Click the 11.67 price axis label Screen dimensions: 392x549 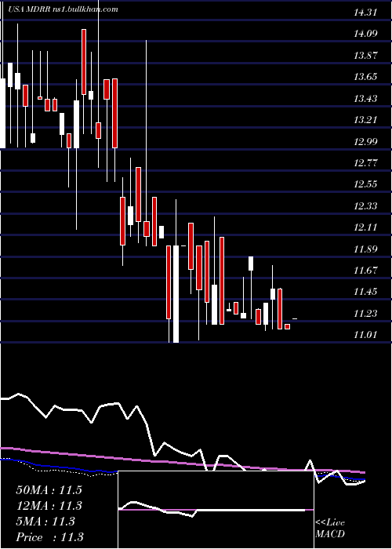[x=365, y=271]
